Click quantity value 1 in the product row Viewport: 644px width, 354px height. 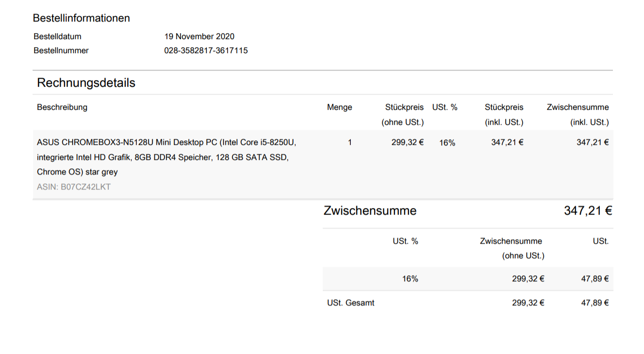(x=350, y=142)
